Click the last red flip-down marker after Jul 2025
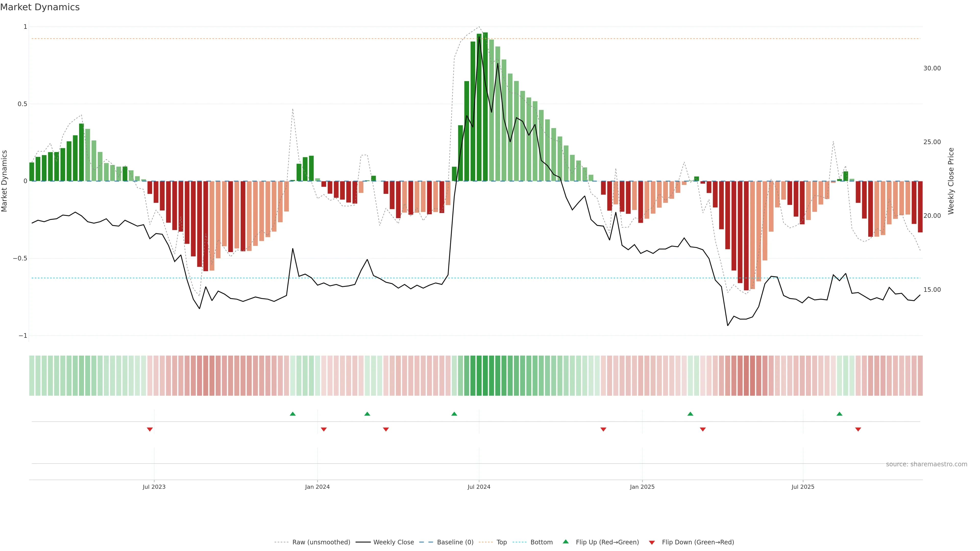 [x=858, y=429]
